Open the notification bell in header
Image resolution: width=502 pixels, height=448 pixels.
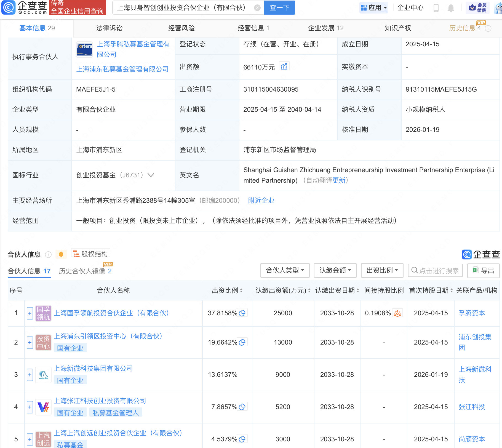click(x=451, y=8)
